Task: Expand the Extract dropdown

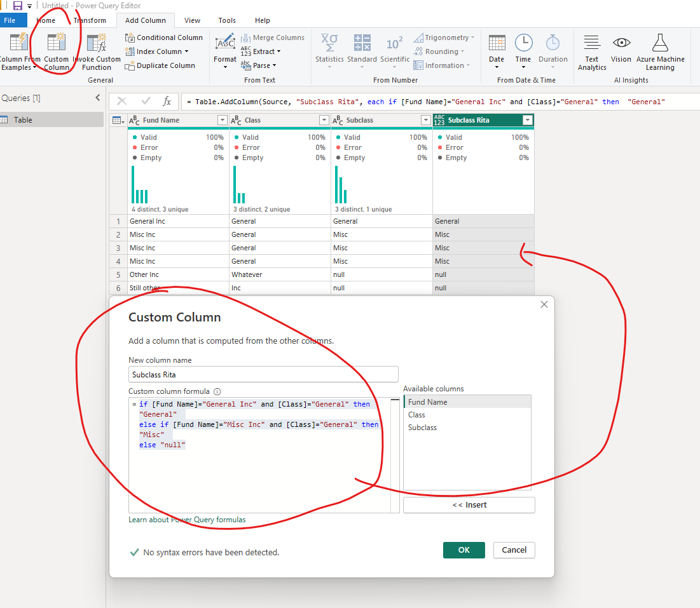Action: (278, 51)
